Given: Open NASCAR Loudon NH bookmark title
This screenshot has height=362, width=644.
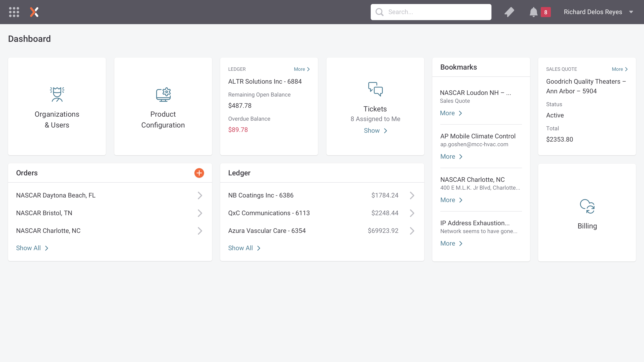Looking at the screenshot, I should point(476,93).
